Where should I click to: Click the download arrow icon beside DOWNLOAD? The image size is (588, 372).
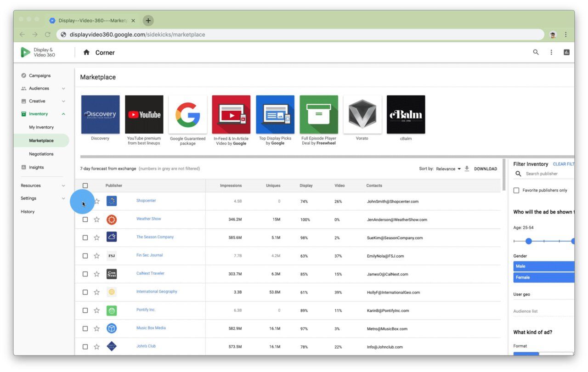click(x=467, y=169)
